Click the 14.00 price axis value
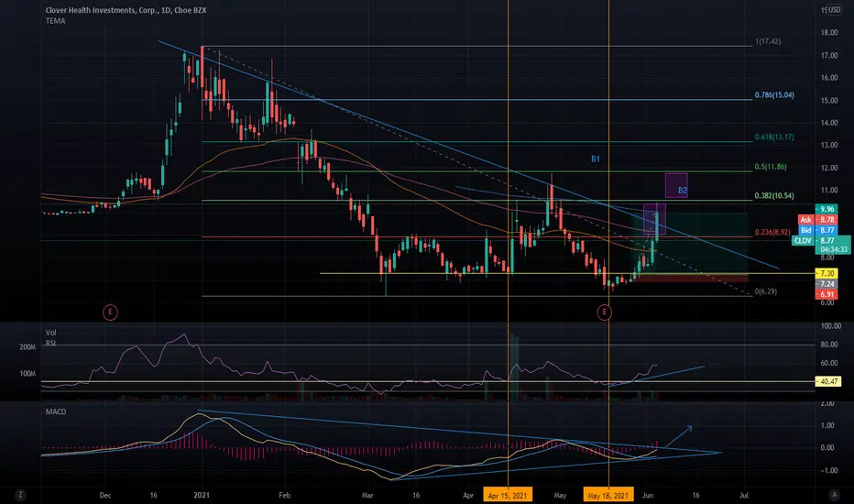This screenshot has height=504, width=854. click(829, 123)
